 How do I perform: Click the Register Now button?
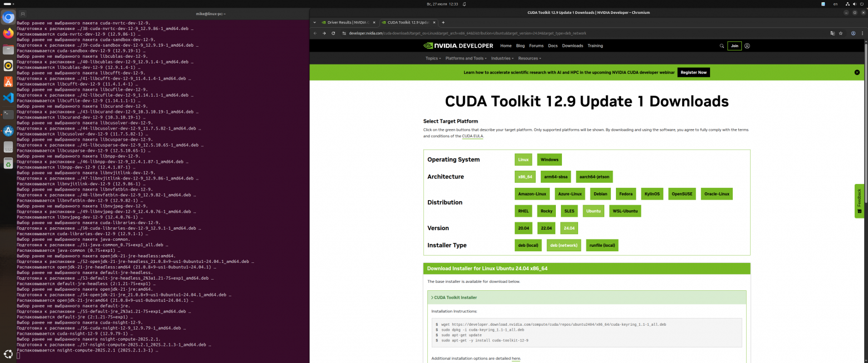click(x=693, y=72)
